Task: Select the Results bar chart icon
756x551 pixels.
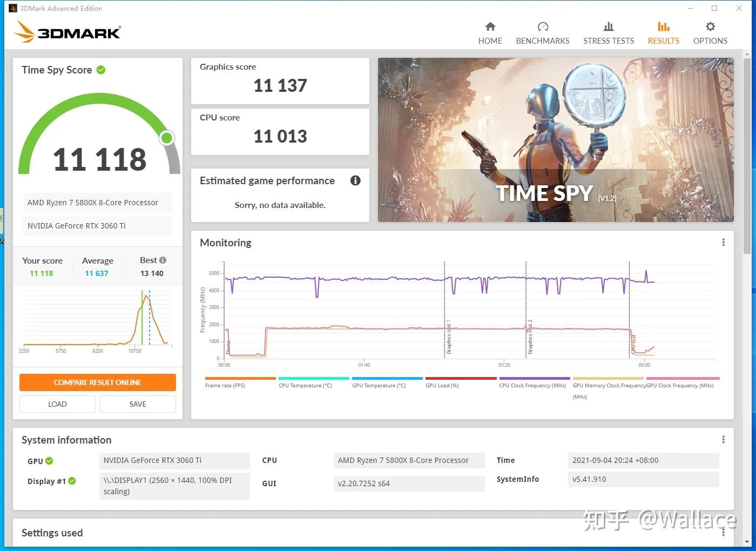Action: 663,26
